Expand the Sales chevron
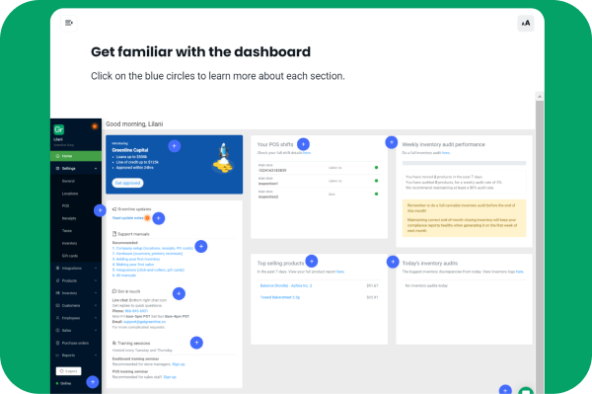Image resolution: width=592 pixels, height=394 pixels. pyautogui.click(x=96, y=331)
